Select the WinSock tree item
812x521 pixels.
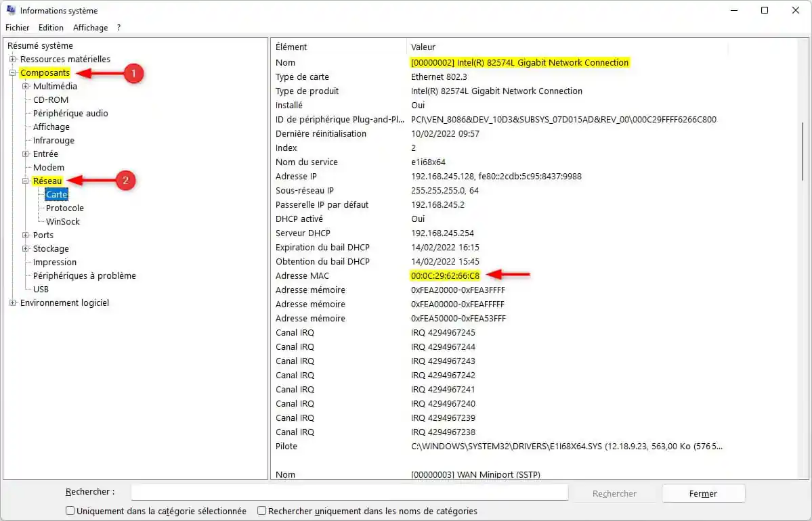coord(63,221)
